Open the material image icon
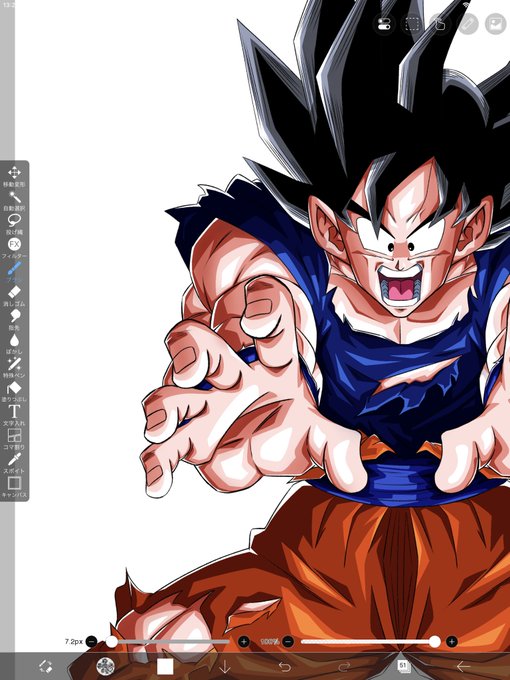 coord(496,24)
